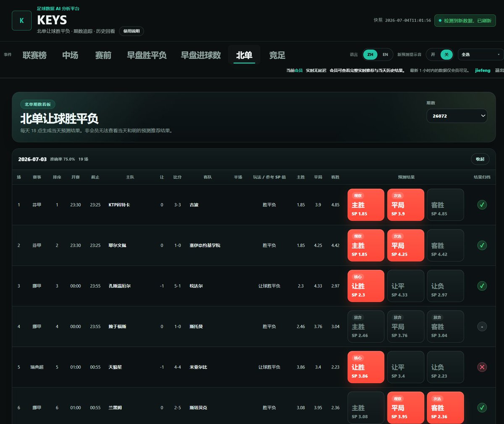Screen dimensions: 504x424
Task: Click the 让胜 SP 3.86 card for 天狼星
Action: pos(366,367)
